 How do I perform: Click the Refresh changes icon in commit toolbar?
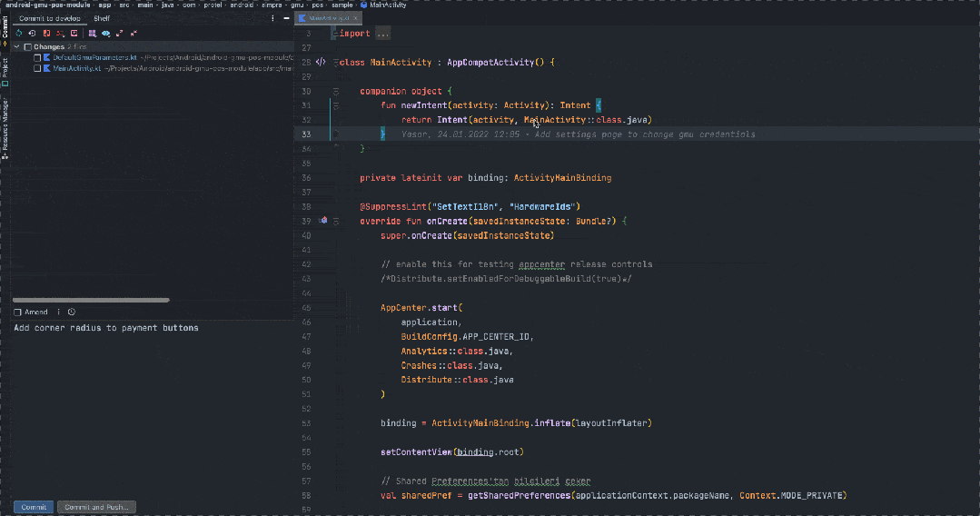(19, 33)
